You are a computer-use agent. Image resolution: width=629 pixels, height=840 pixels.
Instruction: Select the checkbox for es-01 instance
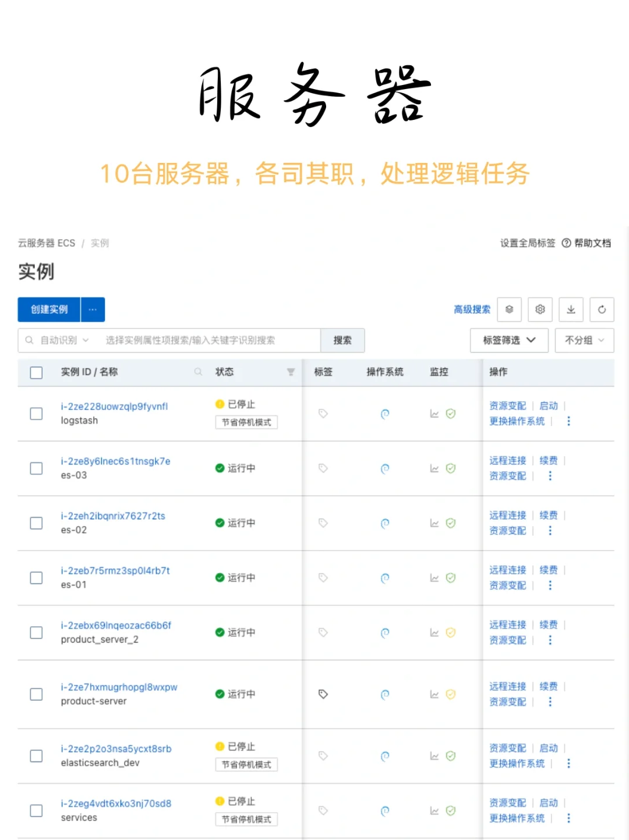click(x=36, y=578)
